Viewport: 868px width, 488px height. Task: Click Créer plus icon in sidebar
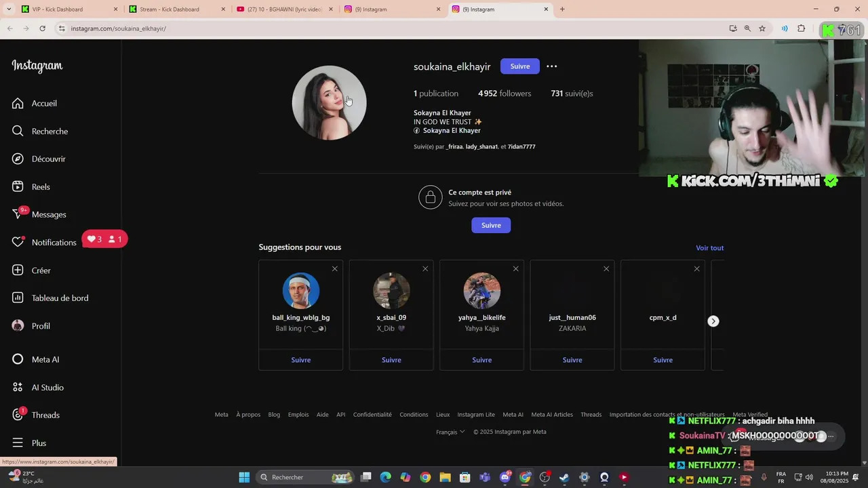click(18, 270)
